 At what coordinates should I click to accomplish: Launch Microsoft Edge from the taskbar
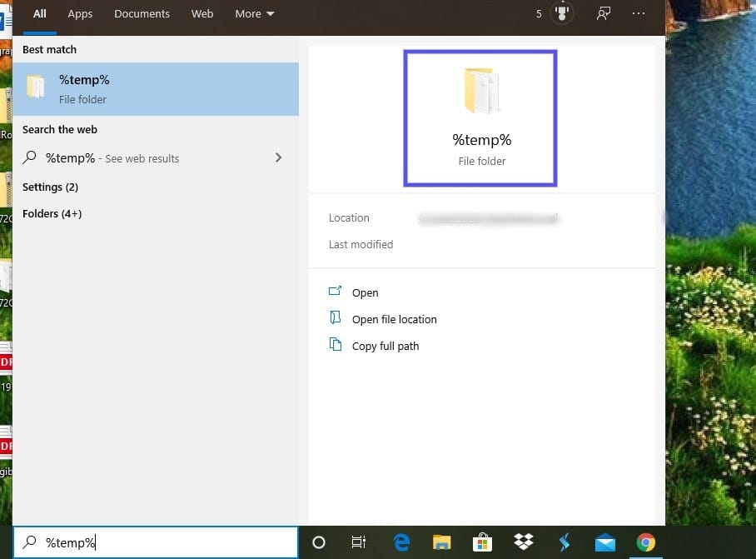tap(401, 542)
